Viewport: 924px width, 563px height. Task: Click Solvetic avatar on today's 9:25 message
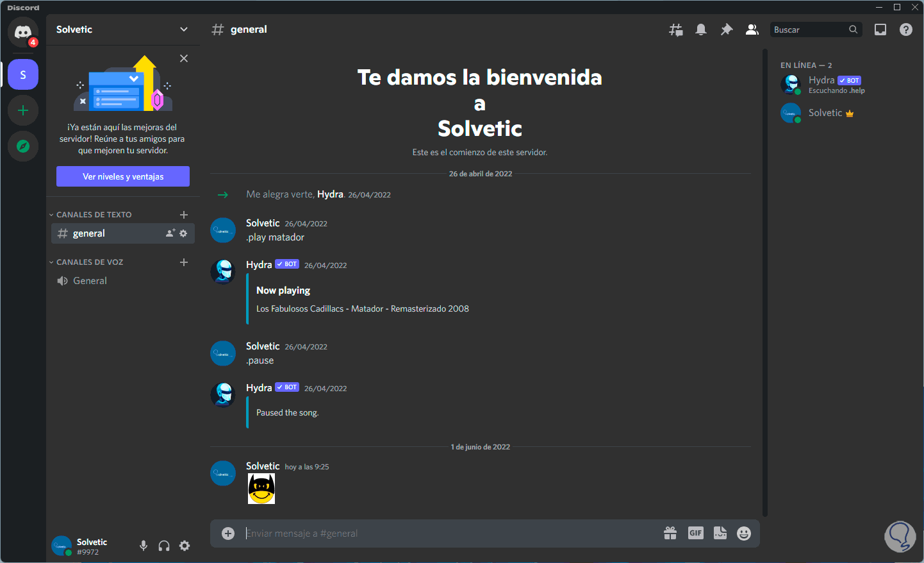click(x=223, y=473)
